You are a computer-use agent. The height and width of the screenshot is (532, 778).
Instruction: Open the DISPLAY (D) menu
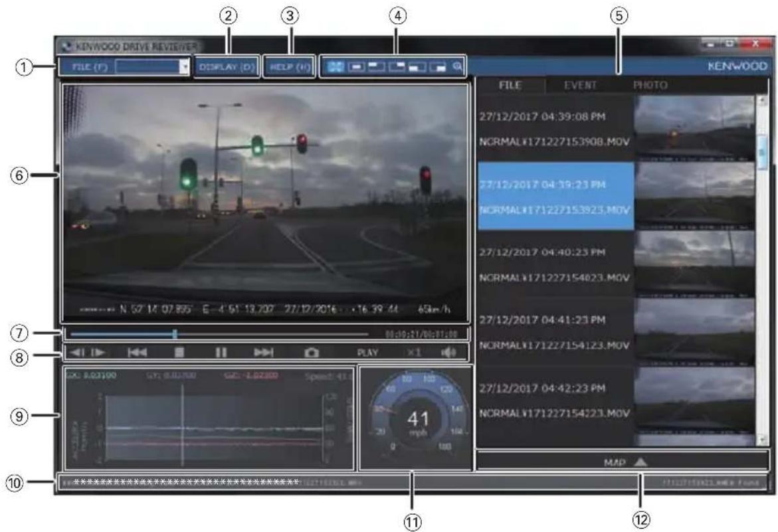coord(227,67)
